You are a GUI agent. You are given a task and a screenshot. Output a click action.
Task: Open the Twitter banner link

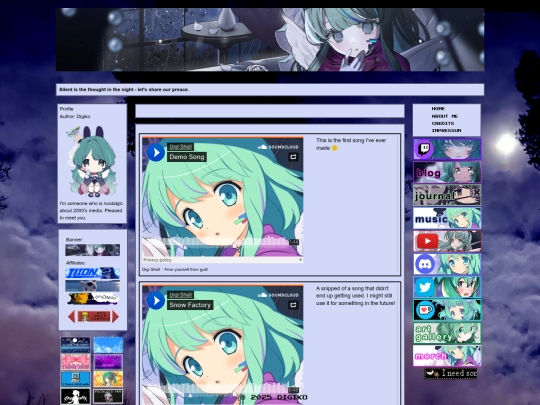point(447,287)
